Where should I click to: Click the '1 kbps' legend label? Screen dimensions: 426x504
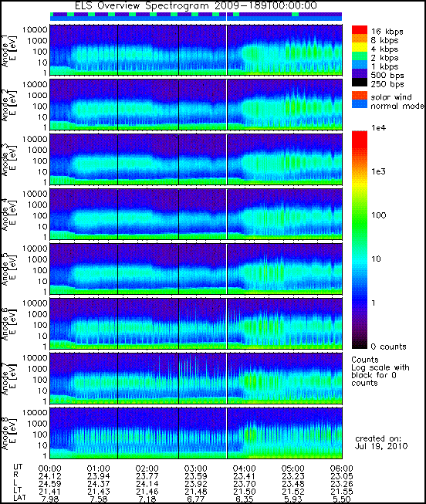coord(384,66)
